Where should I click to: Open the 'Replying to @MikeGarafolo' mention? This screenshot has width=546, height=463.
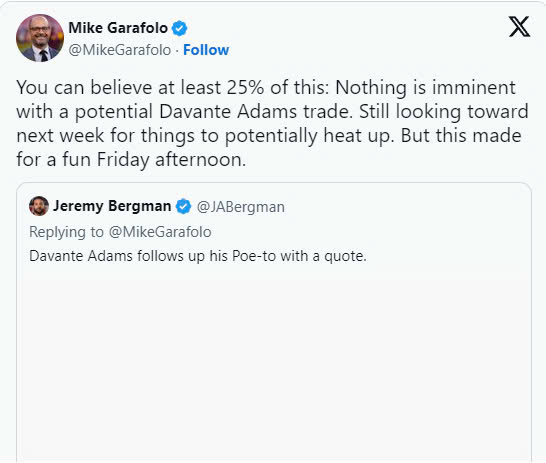pyautogui.click(x=160, y=232)
